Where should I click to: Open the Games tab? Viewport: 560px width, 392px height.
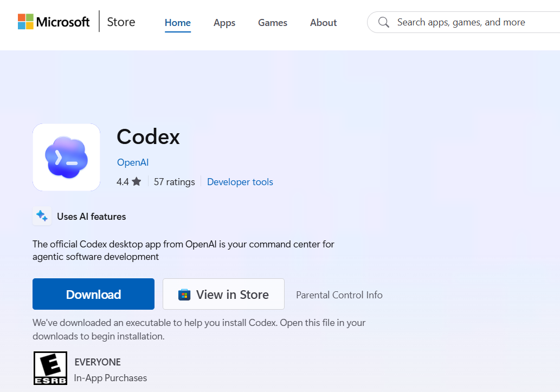tap(273, 23)
